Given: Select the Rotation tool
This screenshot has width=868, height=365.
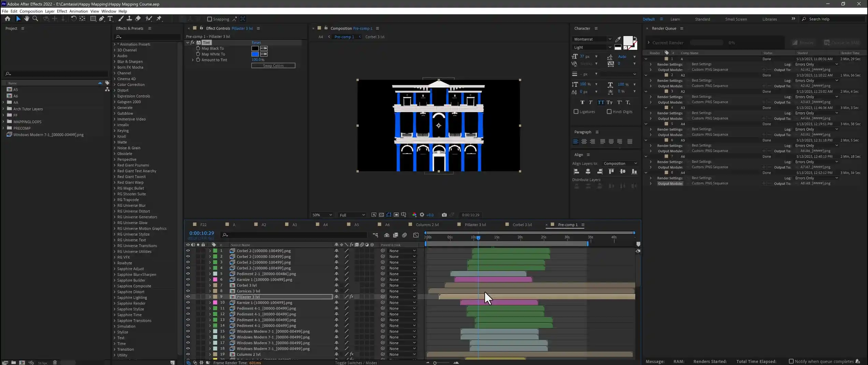Looking at the screenshot, I should coord(73,19).
